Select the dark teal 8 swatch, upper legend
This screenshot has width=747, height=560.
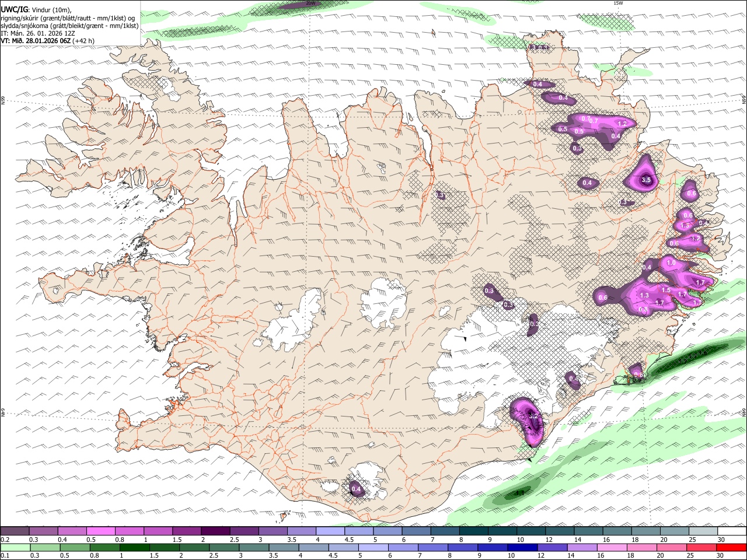click(473, 531)
